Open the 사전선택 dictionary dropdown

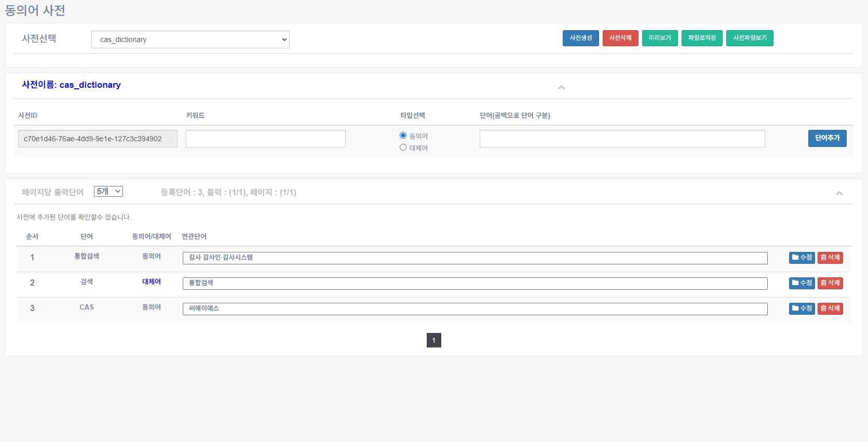click(x=190, y=39)
